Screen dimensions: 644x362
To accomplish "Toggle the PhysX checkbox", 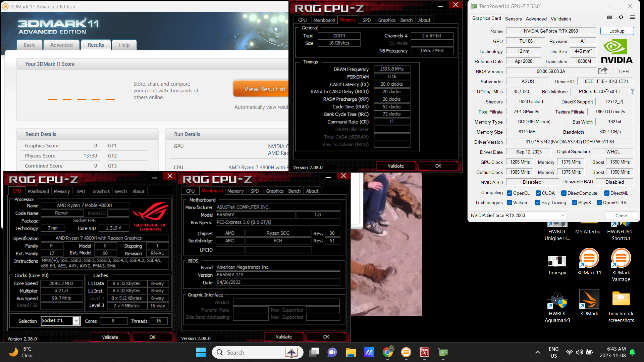I will 575,202.
